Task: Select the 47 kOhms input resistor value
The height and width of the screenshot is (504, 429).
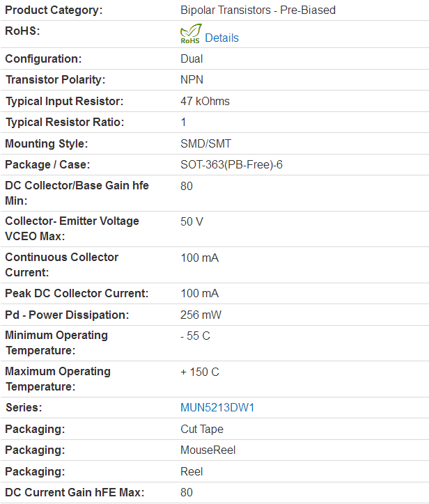Action: click(205, 101)
